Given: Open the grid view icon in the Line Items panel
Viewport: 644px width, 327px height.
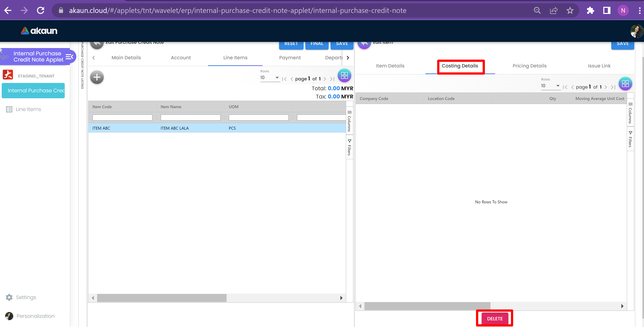Looking at the screenshot, I should 344,75.
